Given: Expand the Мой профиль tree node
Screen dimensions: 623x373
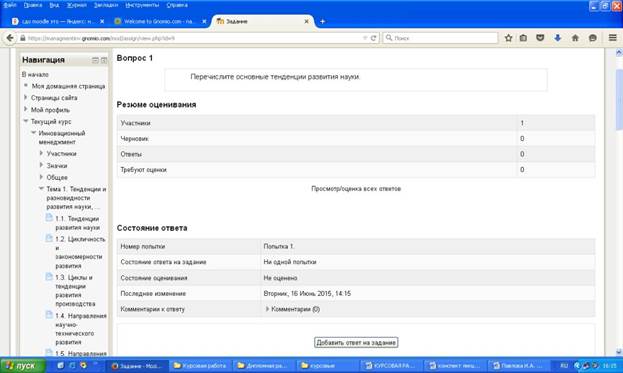Looking at the screenshot, I should point(26,109).
